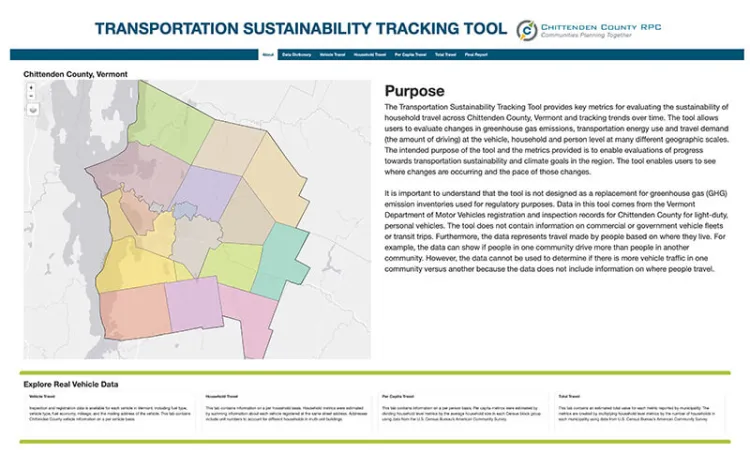This screenshot has width=750, height=469.
Task: Click the Household Travel card heading
Action: coord(220,395)
